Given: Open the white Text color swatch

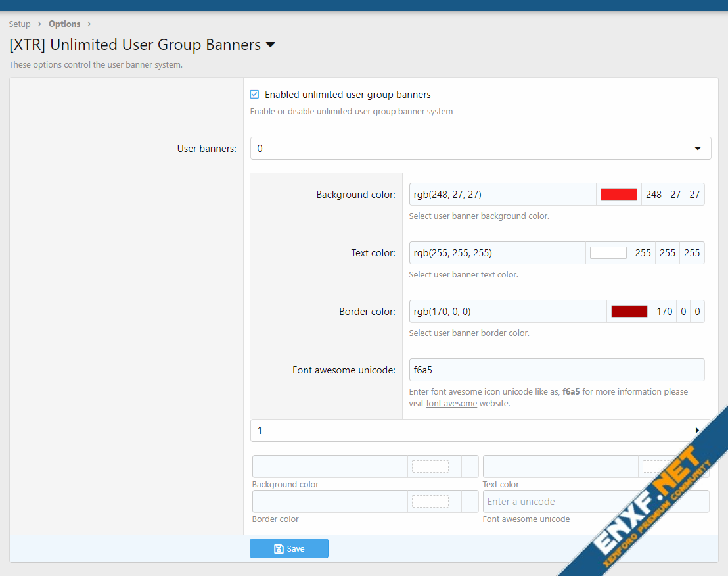Looking at the screenshot, I should (x=608, y=253).
